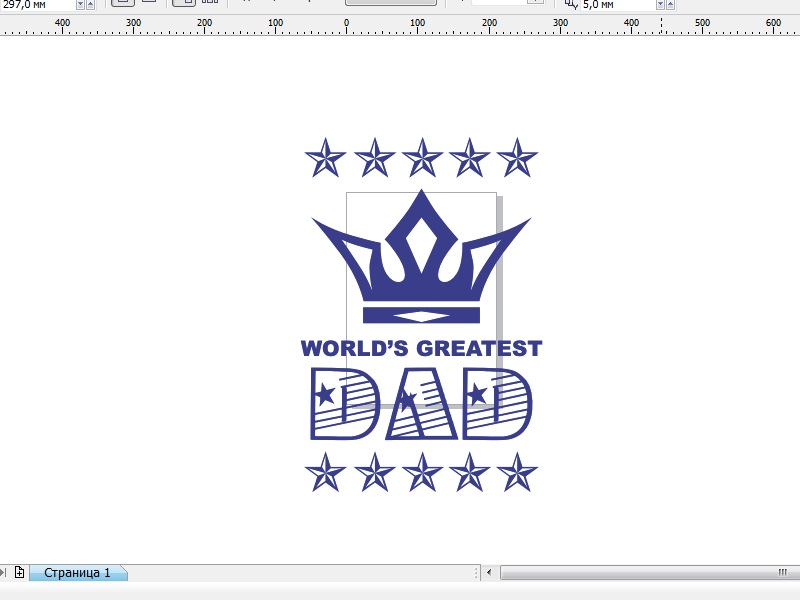Select the middle star in the top row
This screenshot has width=800, height=600.
coord(422,158)
